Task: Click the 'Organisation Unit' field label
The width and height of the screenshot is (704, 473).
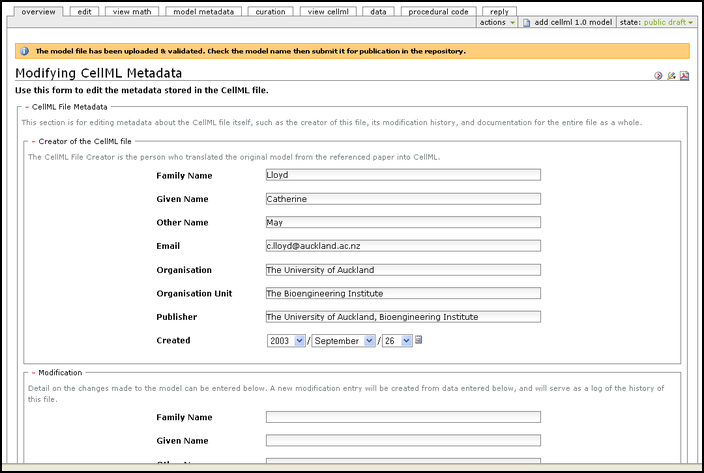Action: [x=194, y=293]
